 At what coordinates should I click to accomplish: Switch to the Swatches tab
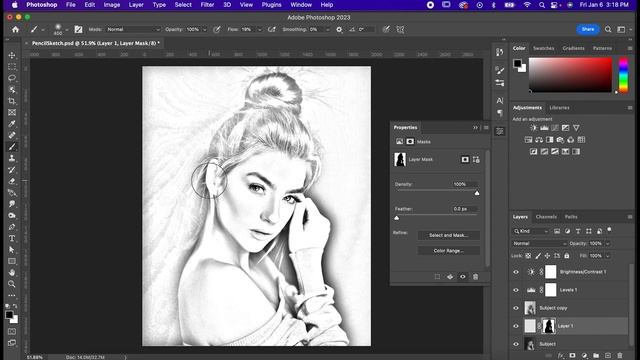coord(543,48)
